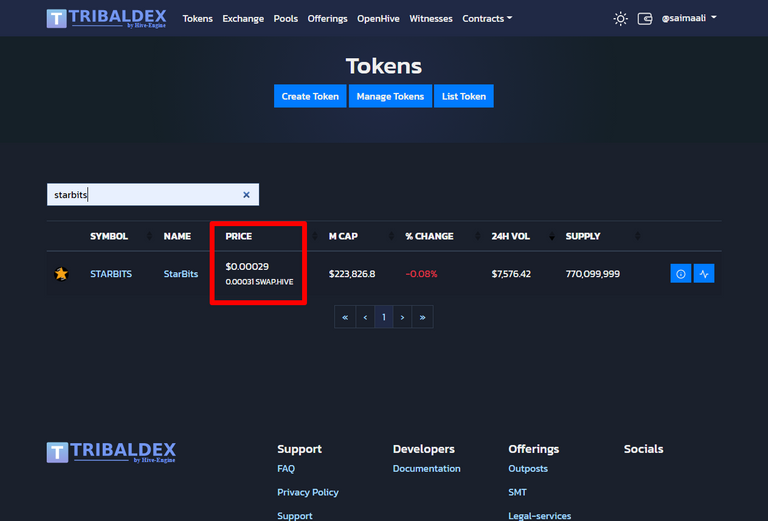This screenshot has width=768, height=521.
Task: Click the Create Token button
Action: click(x=310, y=96)
